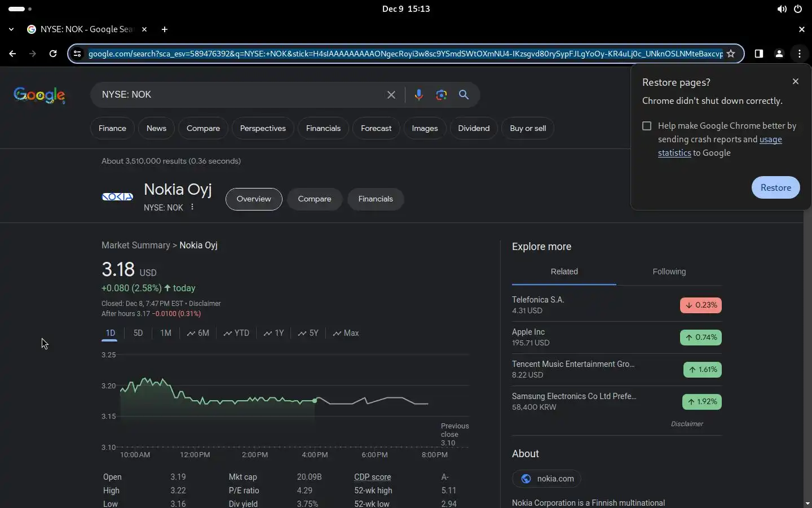Click the Nokia logo thumbnail

(117, 197)
